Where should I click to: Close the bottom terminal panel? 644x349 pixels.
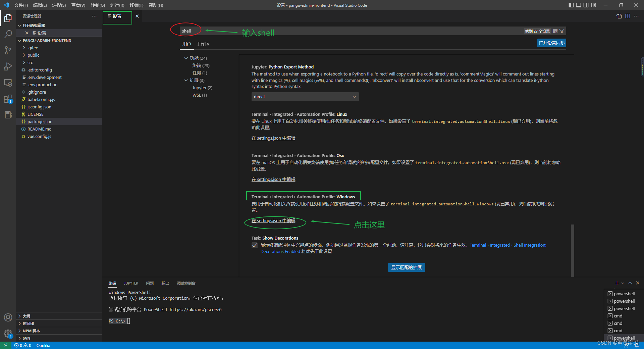pyautogui.click(x=638, y=283)
